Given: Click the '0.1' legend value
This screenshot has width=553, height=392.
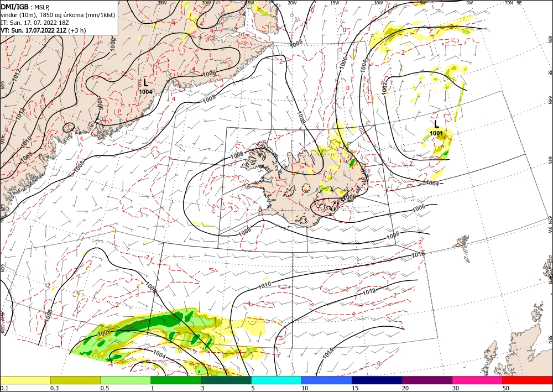Looking at the screenshot, I should pyautogui.click(x=4, y=388).
